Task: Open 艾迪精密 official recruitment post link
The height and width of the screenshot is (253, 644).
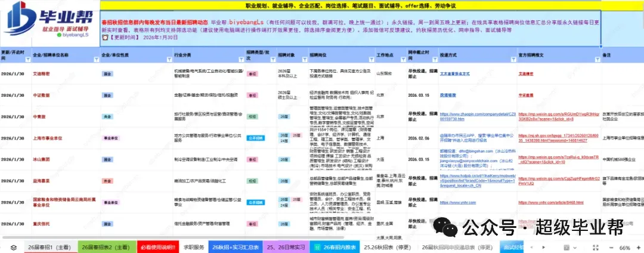Action: tap(526, 74)
